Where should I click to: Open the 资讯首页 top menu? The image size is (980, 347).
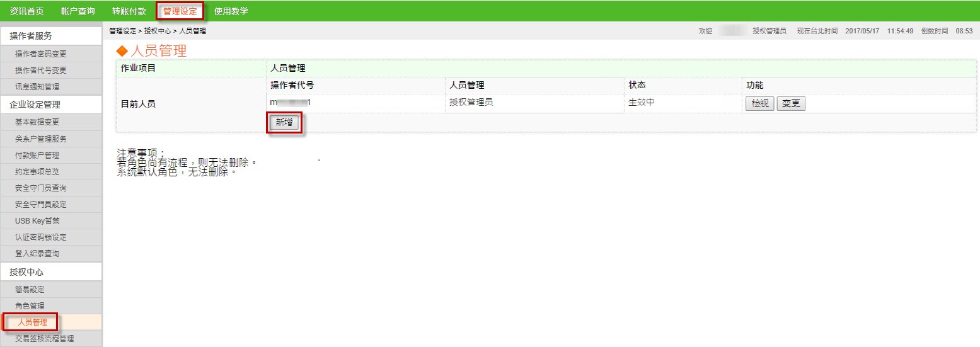(x=27, y=11)
